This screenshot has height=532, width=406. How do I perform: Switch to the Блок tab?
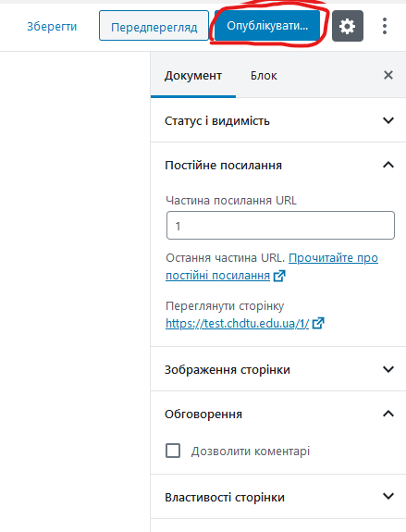[x=264, y=75]
